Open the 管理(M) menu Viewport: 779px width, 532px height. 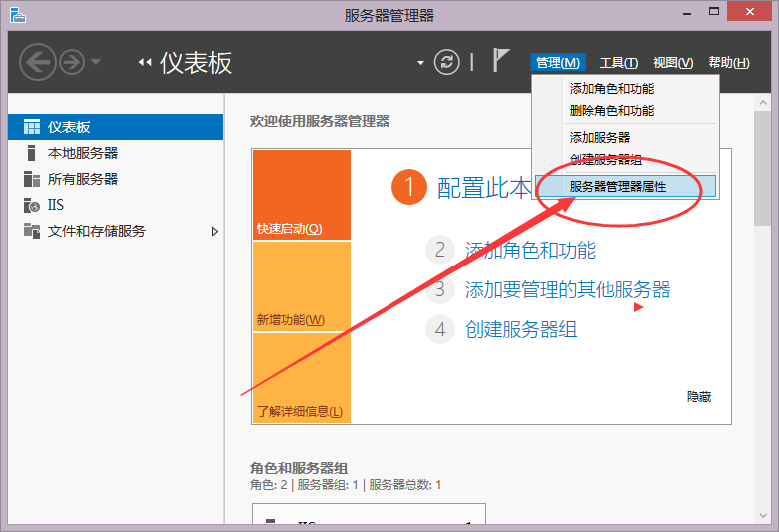558,63
